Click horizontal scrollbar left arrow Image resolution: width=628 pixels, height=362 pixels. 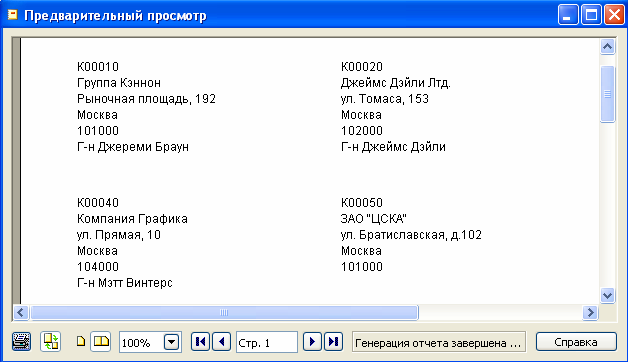(x=21, y=312)
